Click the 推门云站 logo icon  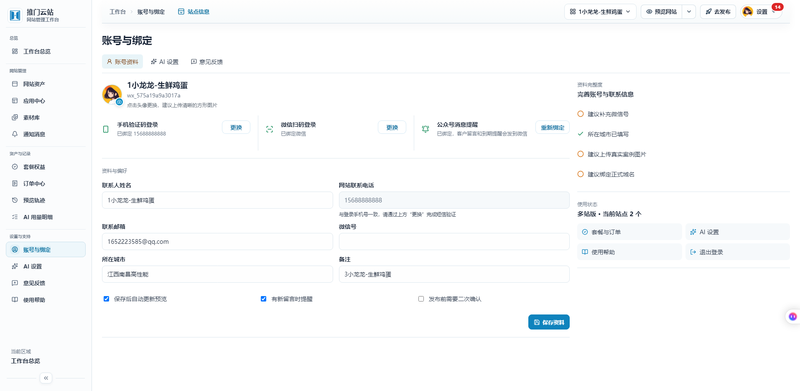(x=15, y=15)
